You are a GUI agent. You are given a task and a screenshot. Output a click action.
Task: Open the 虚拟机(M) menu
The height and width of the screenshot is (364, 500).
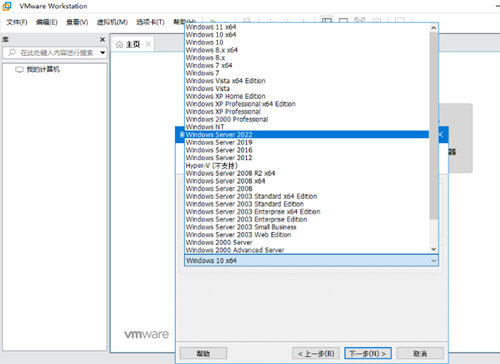coord(112,22)
